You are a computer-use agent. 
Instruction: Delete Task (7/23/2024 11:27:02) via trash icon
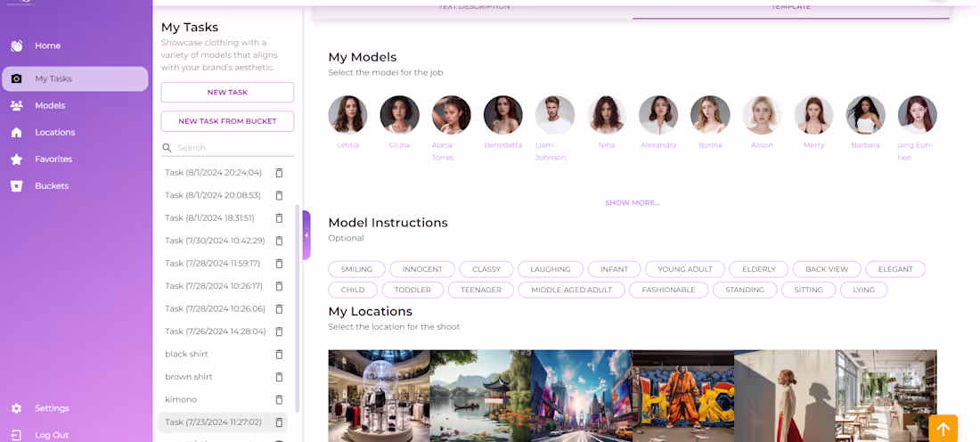[x=280, y=422]
